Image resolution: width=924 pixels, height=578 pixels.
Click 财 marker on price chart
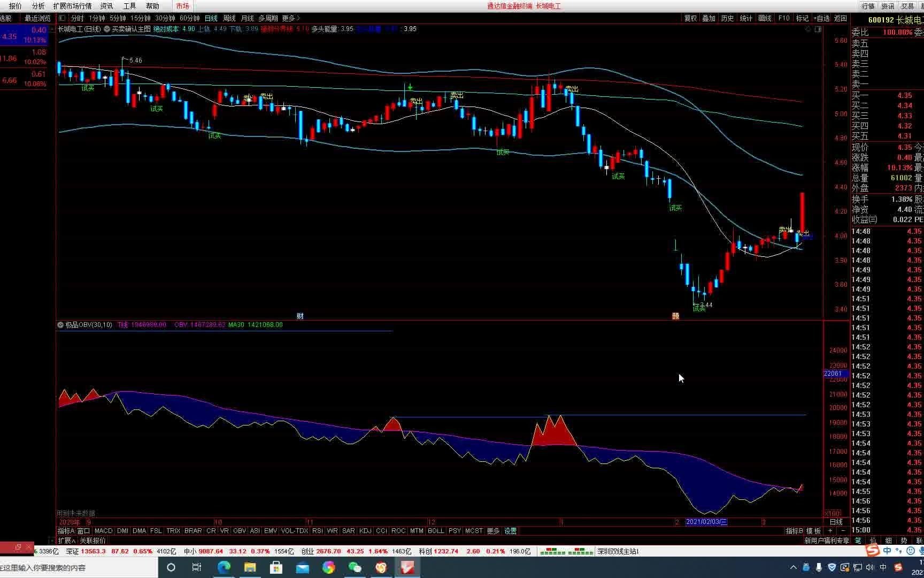click(x=300, y=316)
